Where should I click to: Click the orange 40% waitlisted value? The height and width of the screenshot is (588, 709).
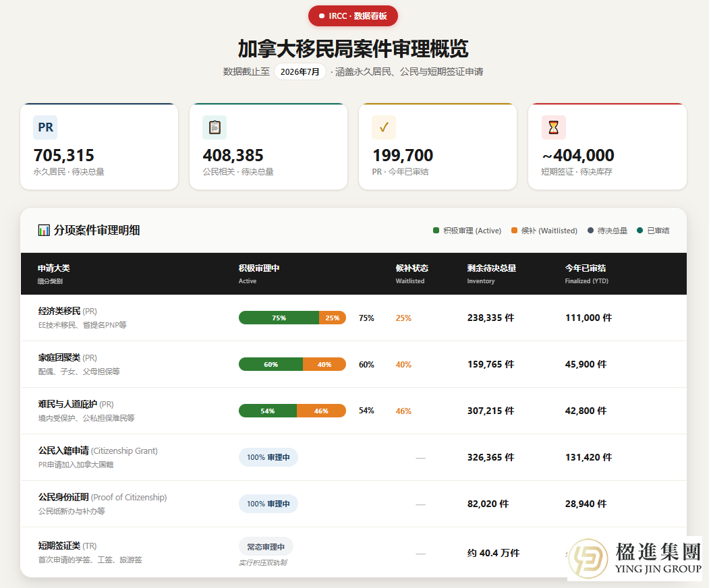[403, 365]
